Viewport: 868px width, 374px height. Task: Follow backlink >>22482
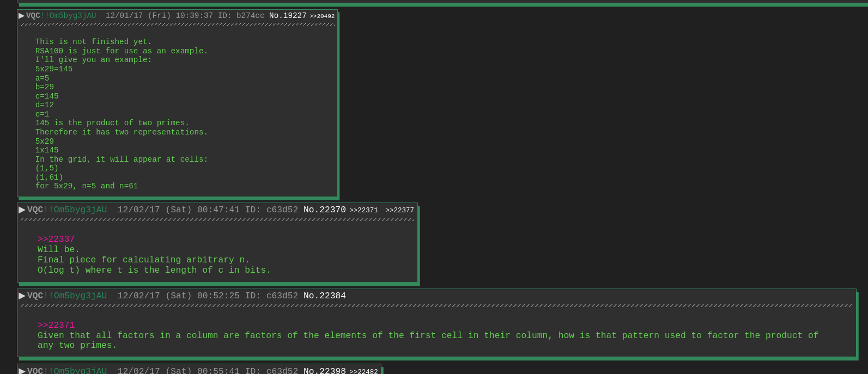click(363, 371)
